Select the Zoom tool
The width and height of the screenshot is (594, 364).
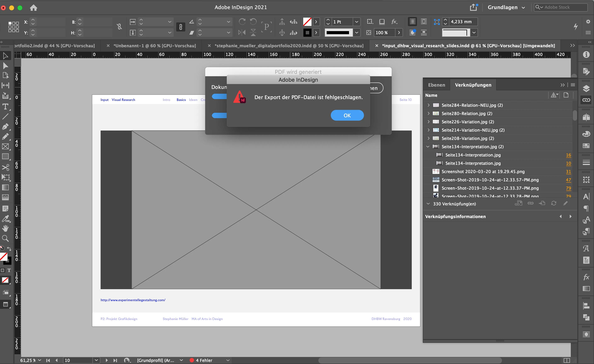(5, 238)
